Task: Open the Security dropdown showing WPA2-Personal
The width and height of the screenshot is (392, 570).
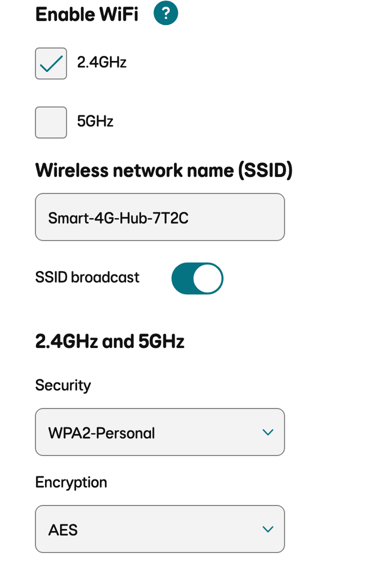Action: [x=160, y=432]
